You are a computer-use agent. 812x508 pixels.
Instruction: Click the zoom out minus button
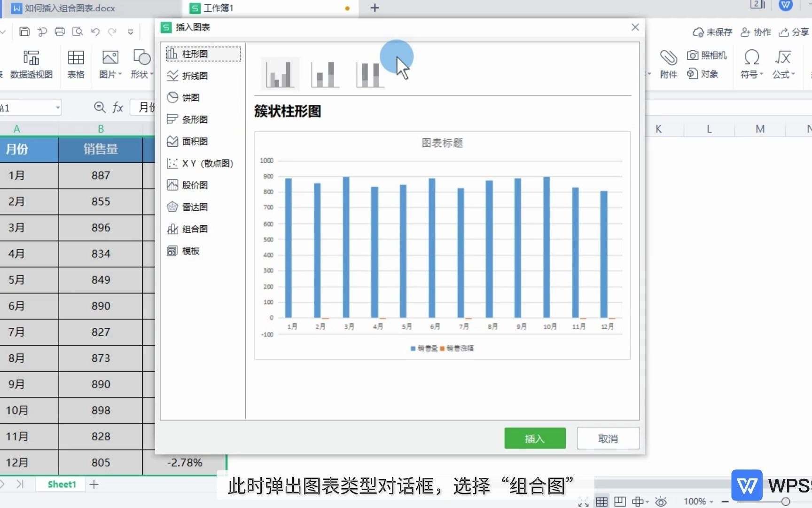(x=725, y=501)
